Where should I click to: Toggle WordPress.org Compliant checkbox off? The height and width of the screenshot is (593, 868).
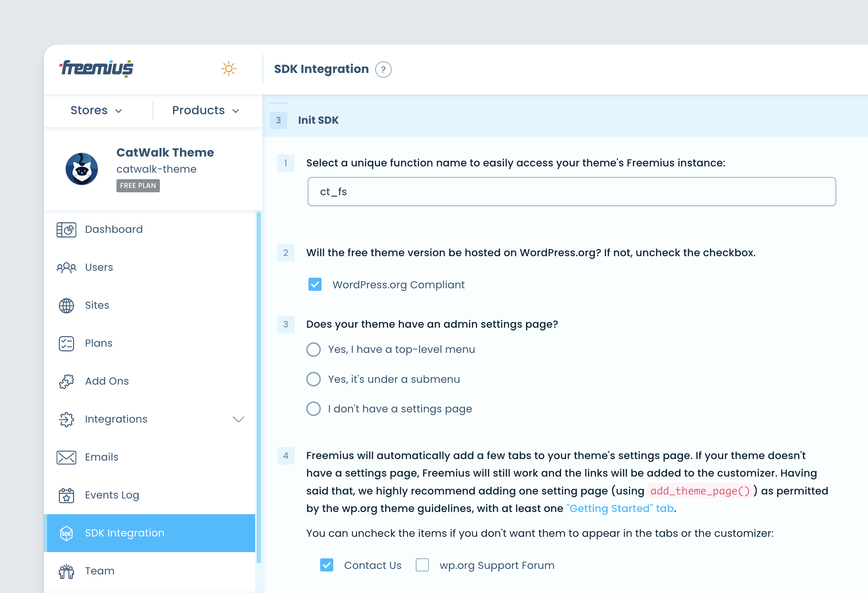(315, 285)
